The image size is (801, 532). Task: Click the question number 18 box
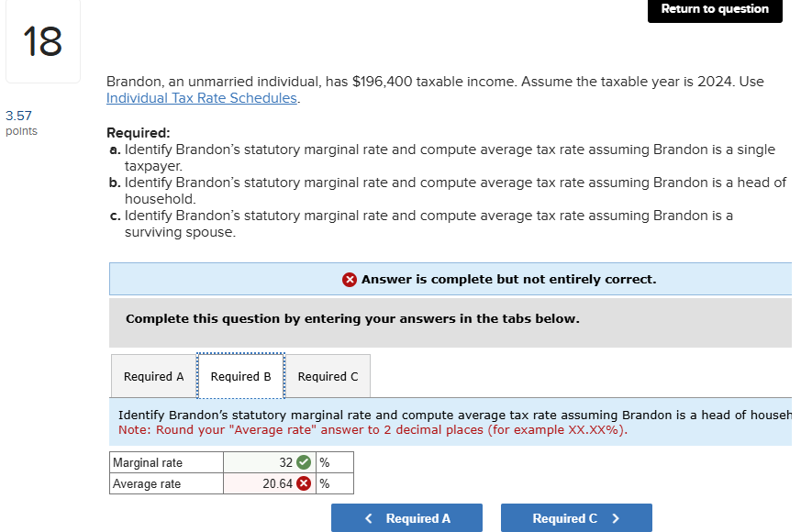tap(43, 41)
